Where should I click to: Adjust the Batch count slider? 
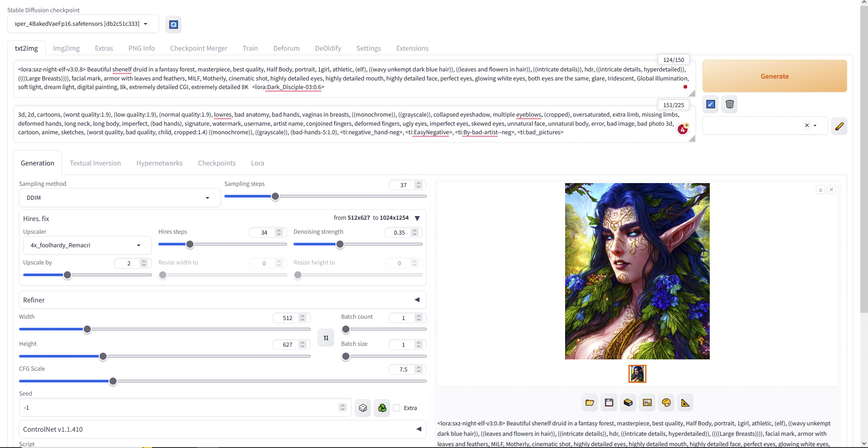coord(384,329)
